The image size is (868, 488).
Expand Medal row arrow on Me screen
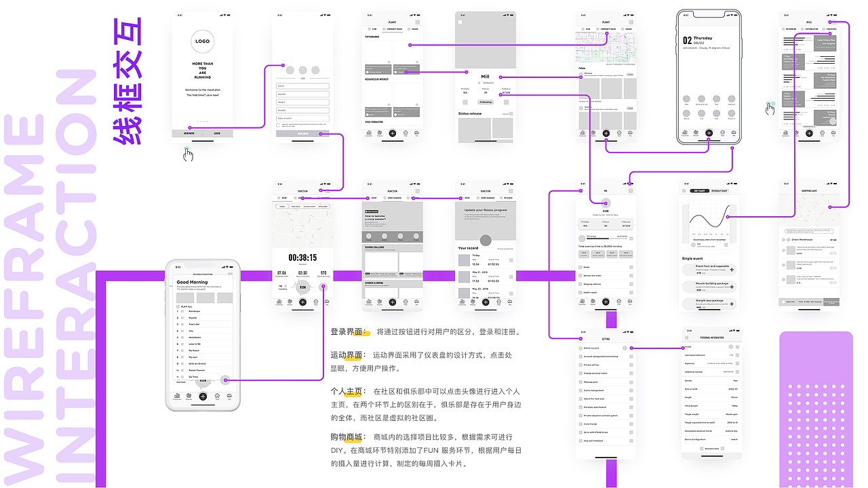[x=633, y=267]
